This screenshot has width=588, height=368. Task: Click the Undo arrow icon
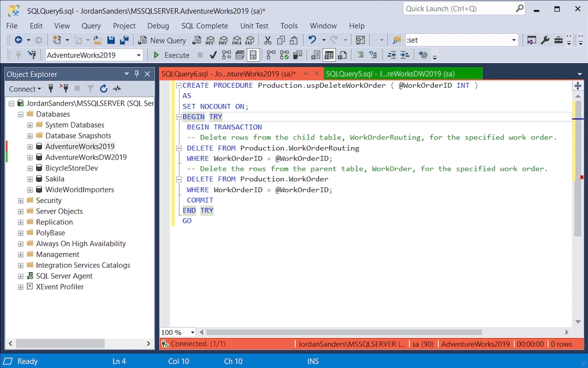[x=312, y=40]
